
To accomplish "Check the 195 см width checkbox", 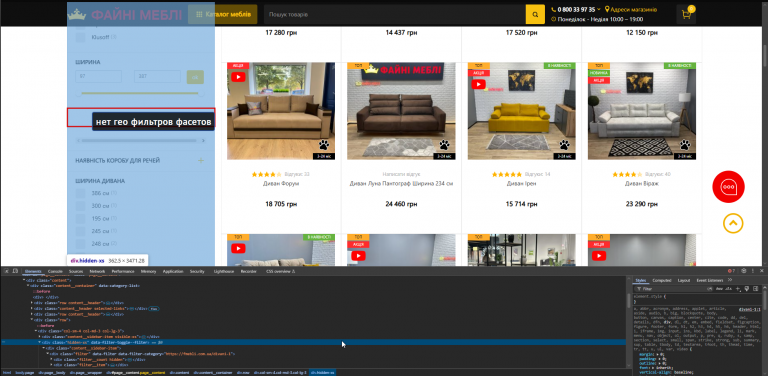I will (x=81, y=218).
